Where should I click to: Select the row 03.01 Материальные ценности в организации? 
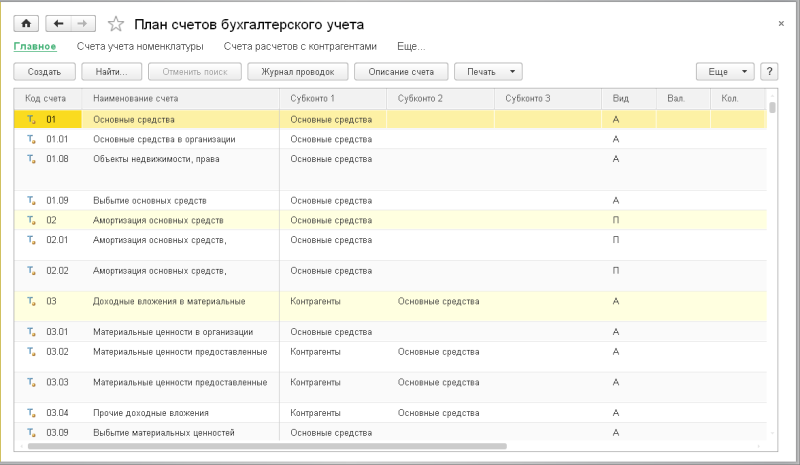172,332
